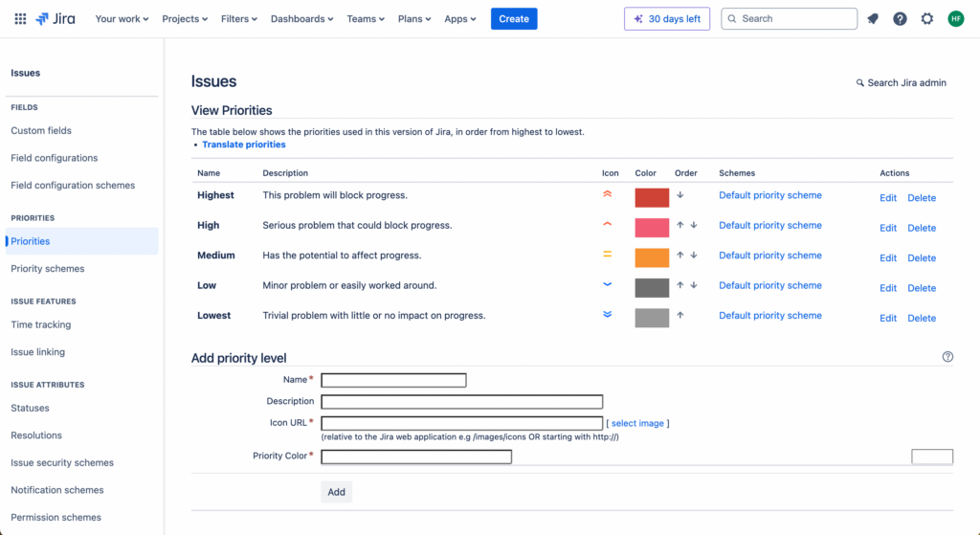Open Resolutions in sidebar

(x=36, y=435)
